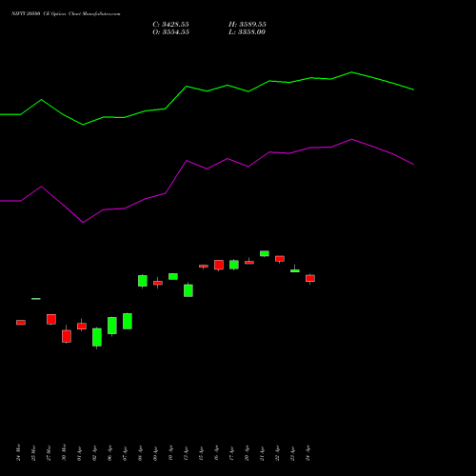
Task: Click the purple lower indicator line
Action: coord(207,169)
